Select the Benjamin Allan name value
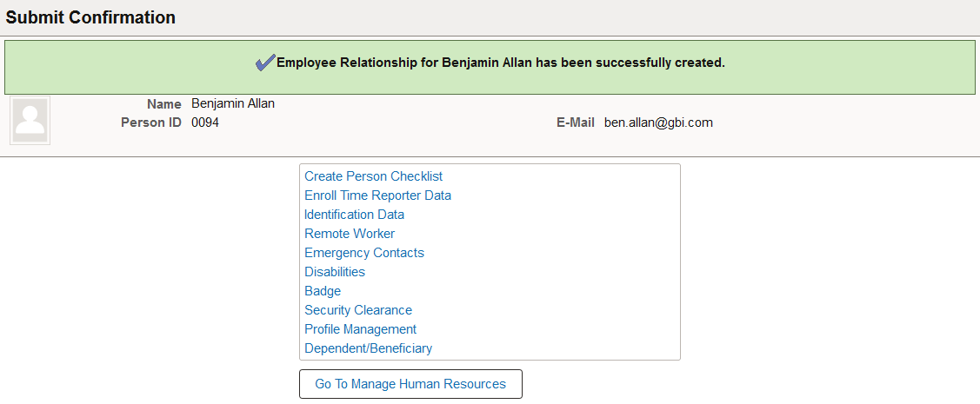The height and width of the screenshot is (404, 980). tap(233, 103)
